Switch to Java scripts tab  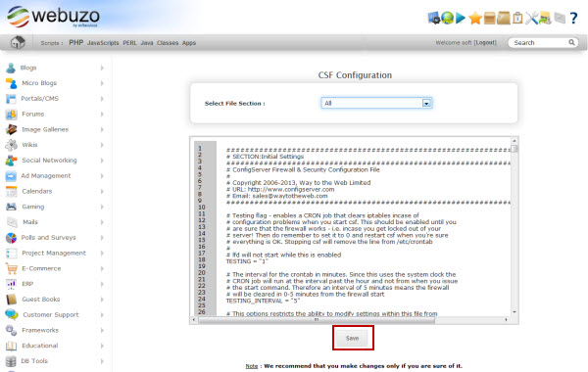click(x=147, y=43)
